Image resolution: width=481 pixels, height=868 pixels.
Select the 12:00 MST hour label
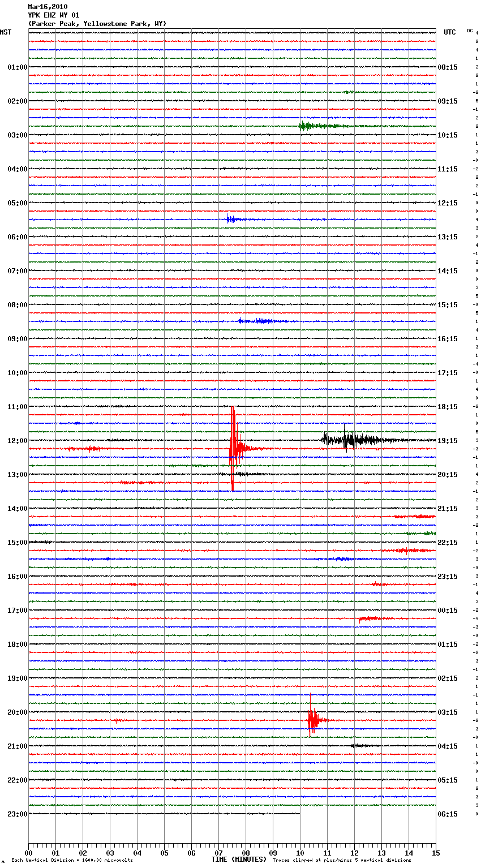[x=17, y=441]
